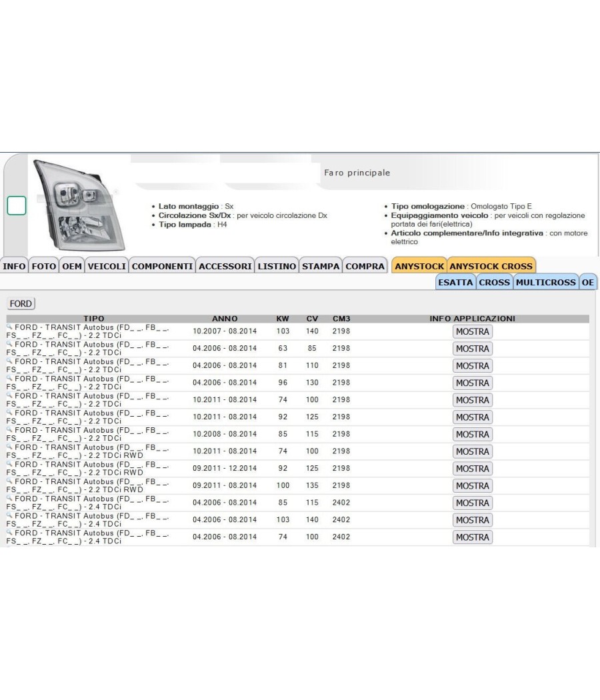The width and height of the screenshot is (600, 700).
Task: Open the COMPRA tab
Action: click(x=365, y=267)
